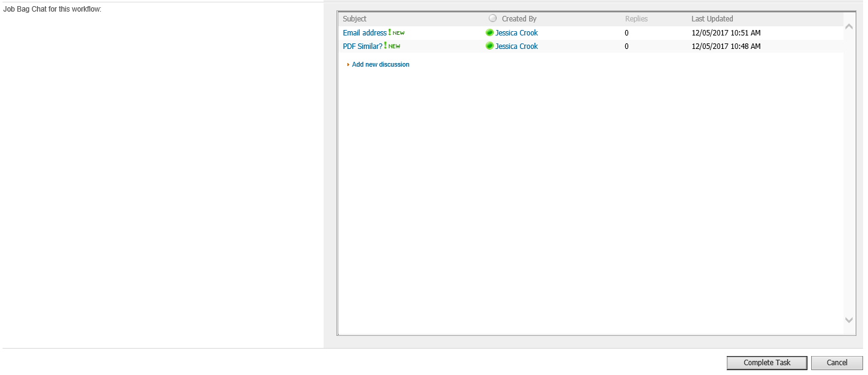Sort discussions by Subject column
Viewport: 868px width, 375px height.
coord(355,19)
